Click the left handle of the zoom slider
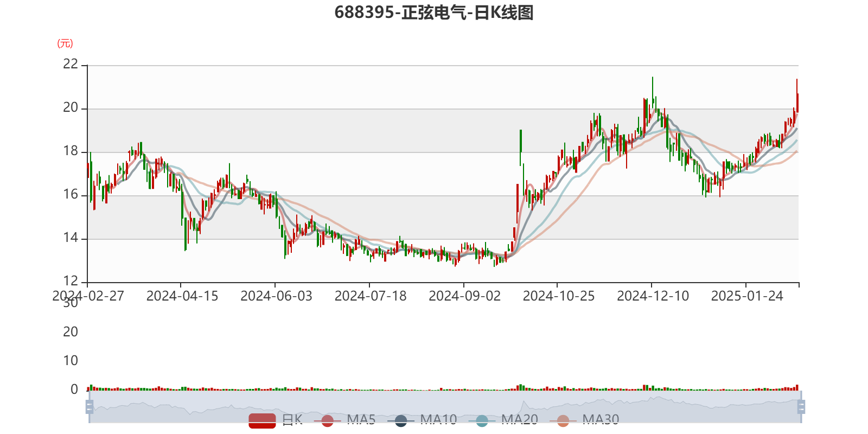This screenshot has width=868, height=434. pyautogui.click(x=89, y=406)
